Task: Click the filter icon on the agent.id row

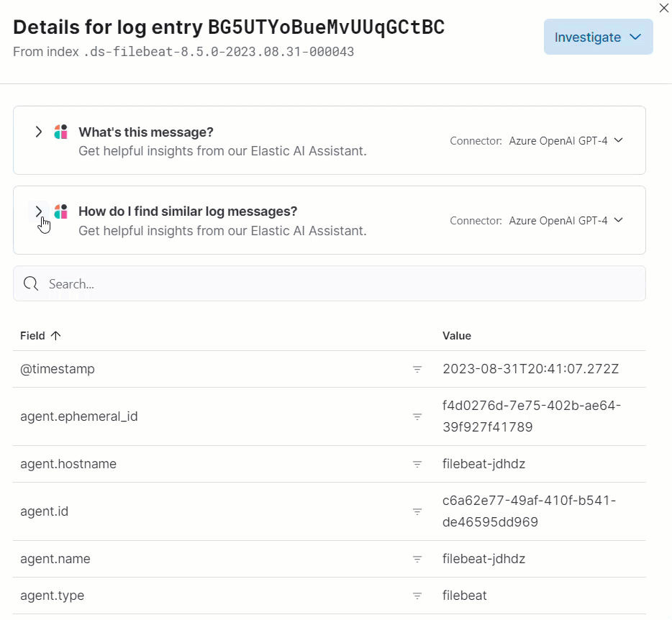Action: tap(417, 511)
